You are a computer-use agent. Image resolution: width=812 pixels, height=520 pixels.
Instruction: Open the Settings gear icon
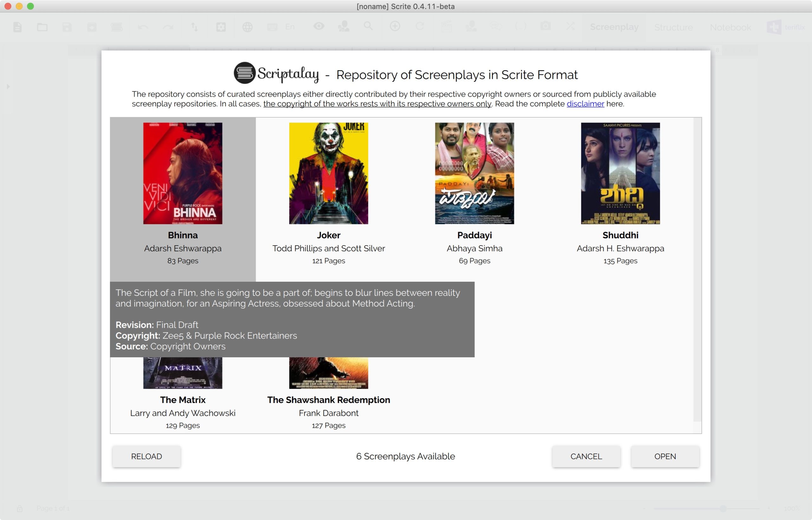click(x=221, y=27)
